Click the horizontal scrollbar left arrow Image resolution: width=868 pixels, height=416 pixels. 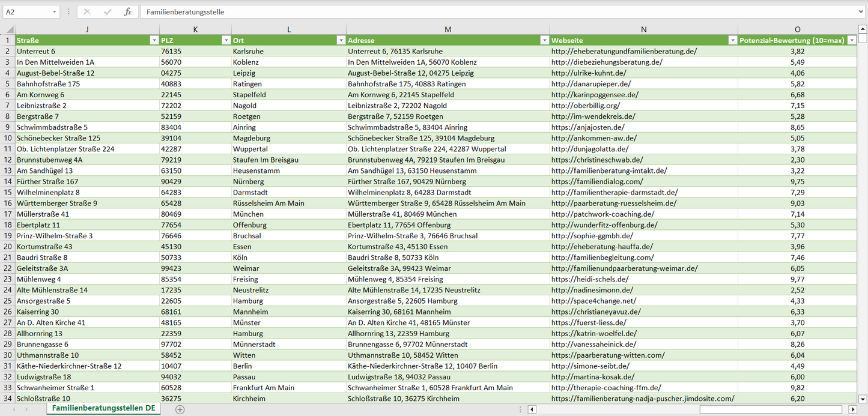tap(532, 409)
